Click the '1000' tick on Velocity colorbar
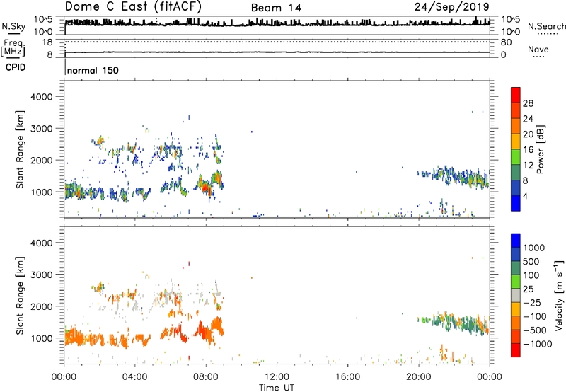 [x=534, y=248]
